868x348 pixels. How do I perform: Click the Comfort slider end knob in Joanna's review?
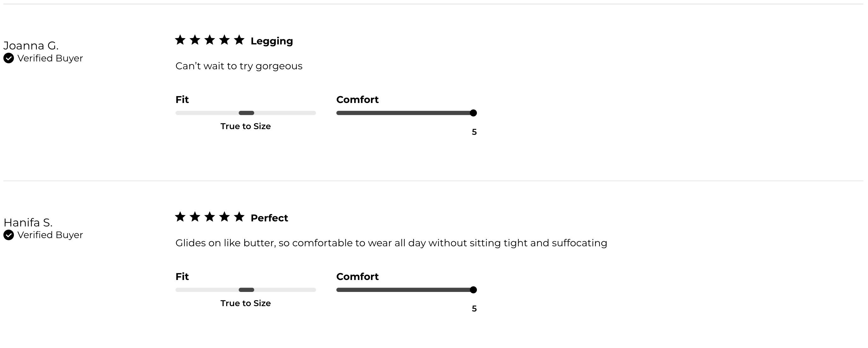coord(473,113)
